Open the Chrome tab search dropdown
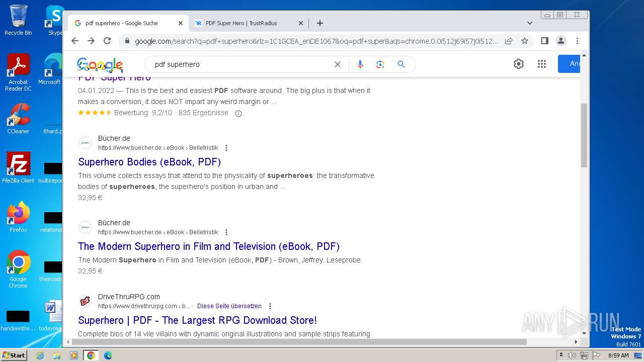The width and height of the screenshot is (644, 362). pyautogui.click(x=530, y=23)
